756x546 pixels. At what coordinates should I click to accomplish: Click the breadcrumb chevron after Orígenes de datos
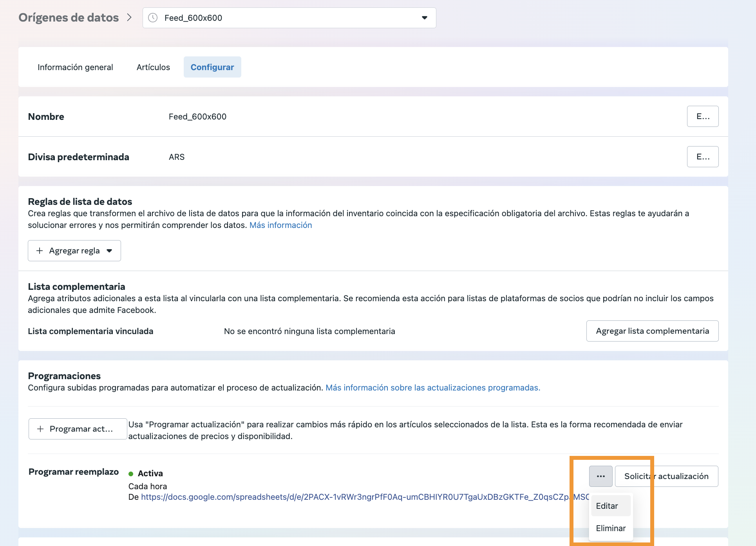[129, 18]
